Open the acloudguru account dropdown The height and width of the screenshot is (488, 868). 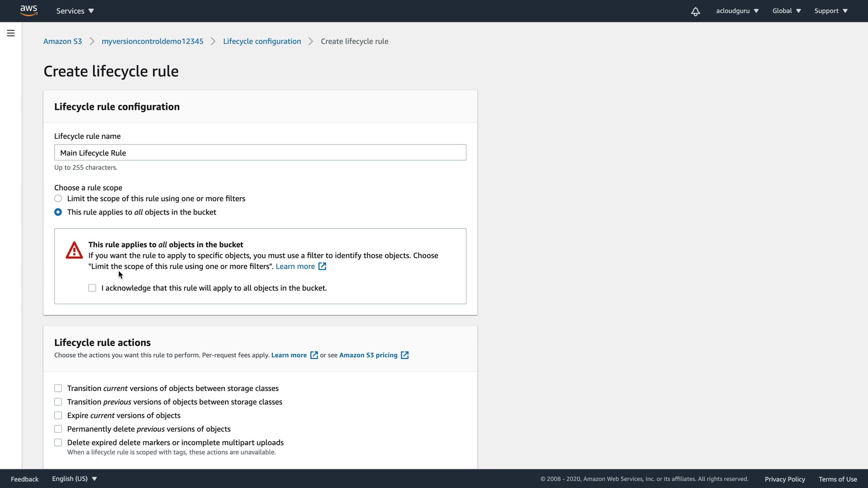(737, 11)
